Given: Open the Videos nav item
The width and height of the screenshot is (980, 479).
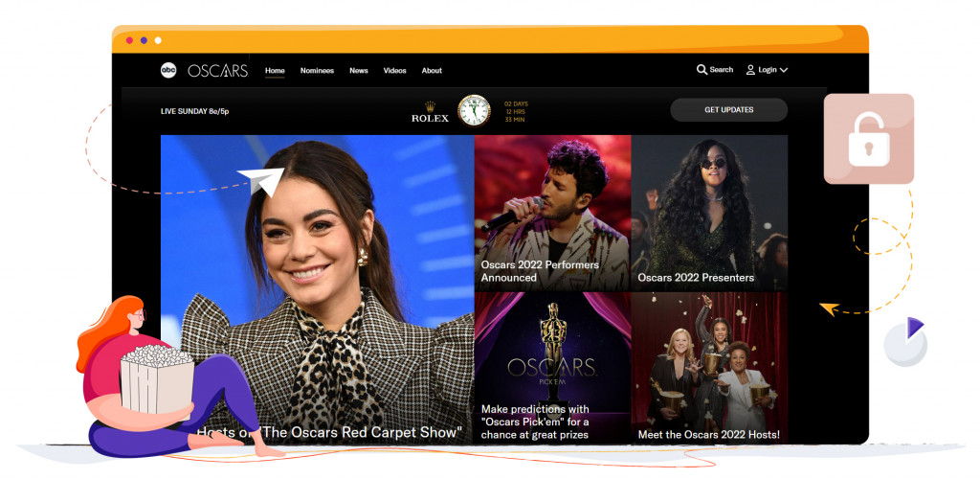Looking at the screenshot, I should pos(395,71).
